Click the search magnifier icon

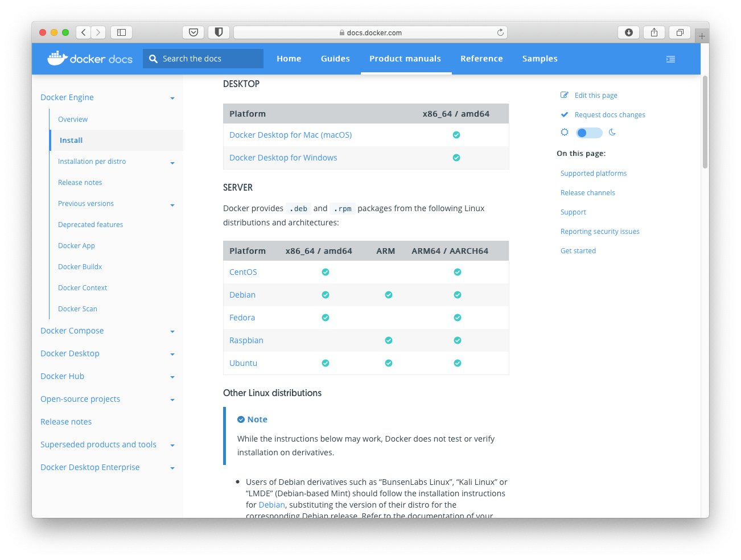coord(153,59)
